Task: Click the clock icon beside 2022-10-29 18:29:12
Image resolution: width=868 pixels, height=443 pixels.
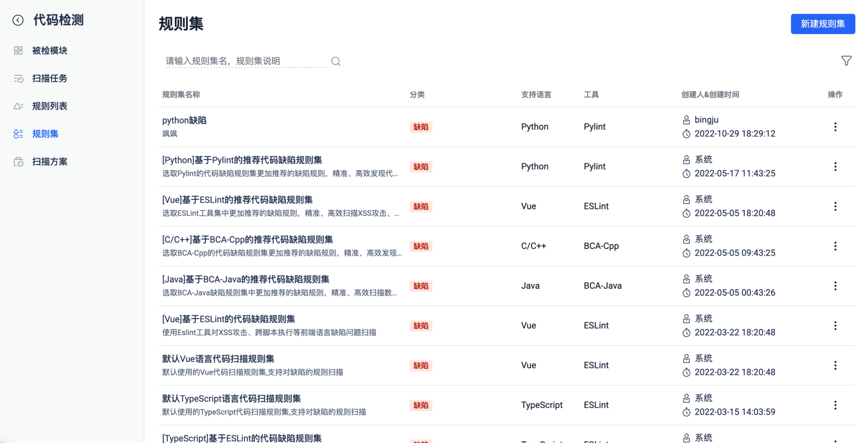Action: point(687,134)
